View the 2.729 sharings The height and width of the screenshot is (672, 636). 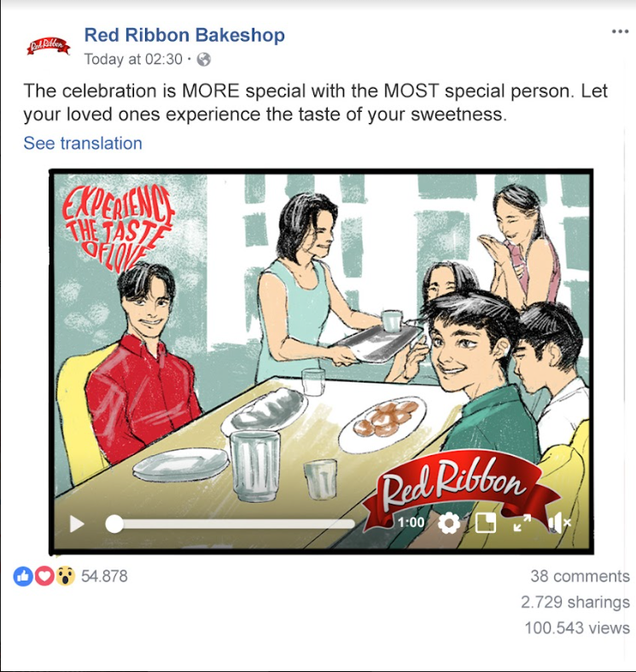coord(575,602)
